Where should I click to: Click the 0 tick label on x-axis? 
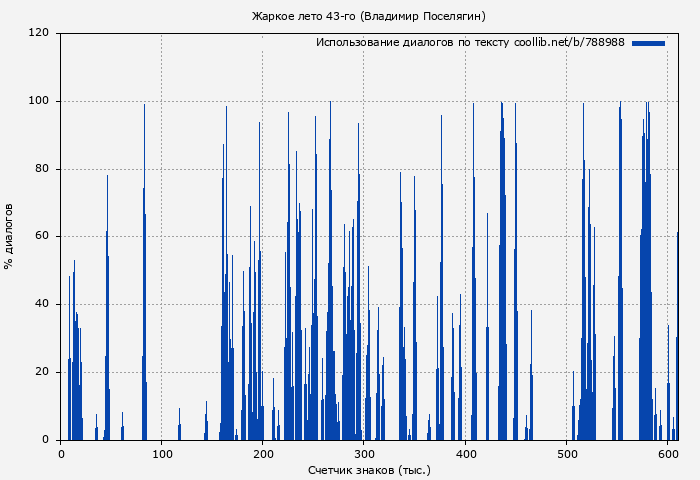click(61, 454)
